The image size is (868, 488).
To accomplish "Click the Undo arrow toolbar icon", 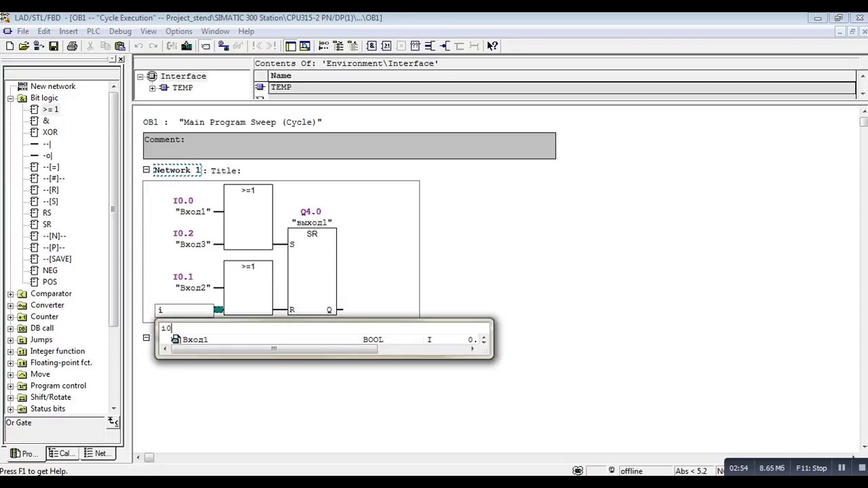I will pos(138,46).
